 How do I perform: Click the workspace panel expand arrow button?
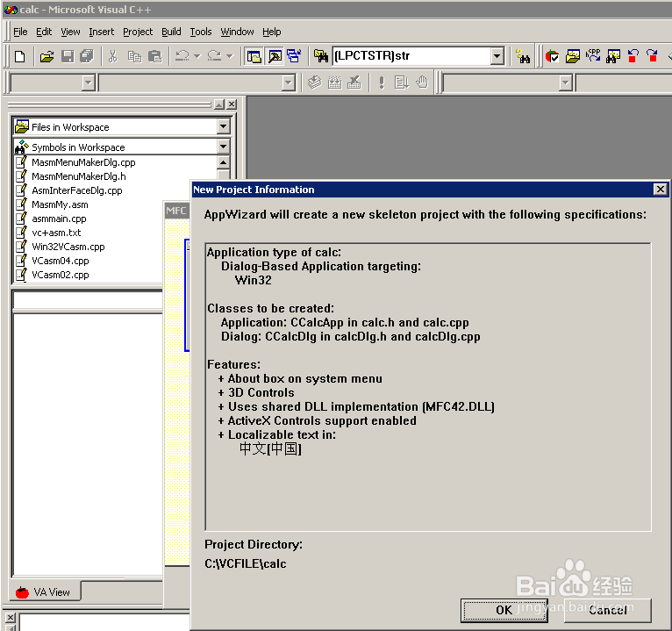[x=219, y=104]
